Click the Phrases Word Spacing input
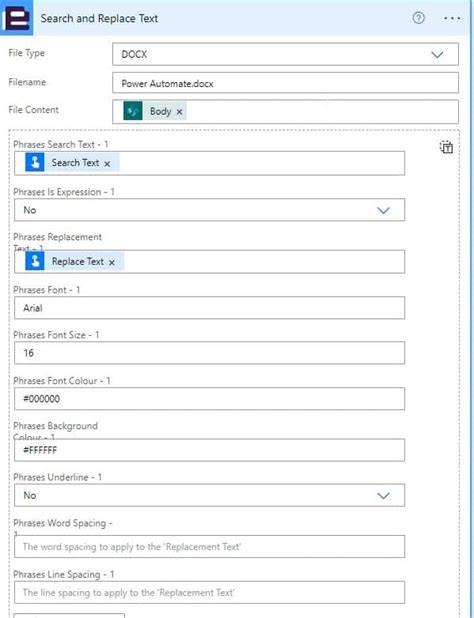The height and width of the screenshot is (618, 474). (209, 547)
